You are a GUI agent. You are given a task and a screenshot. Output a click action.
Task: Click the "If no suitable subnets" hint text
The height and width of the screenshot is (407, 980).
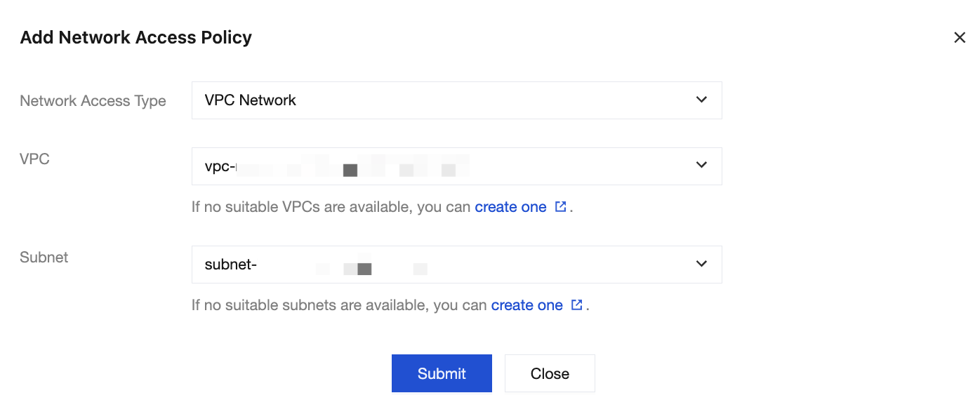coord(339,305)
